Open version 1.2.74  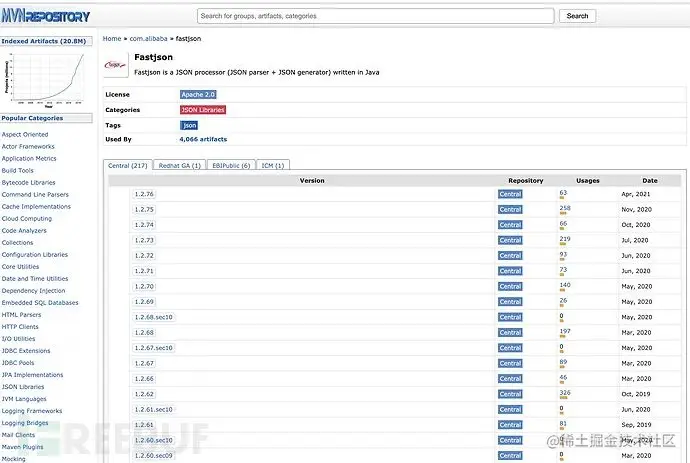click(x=144, y=225)
